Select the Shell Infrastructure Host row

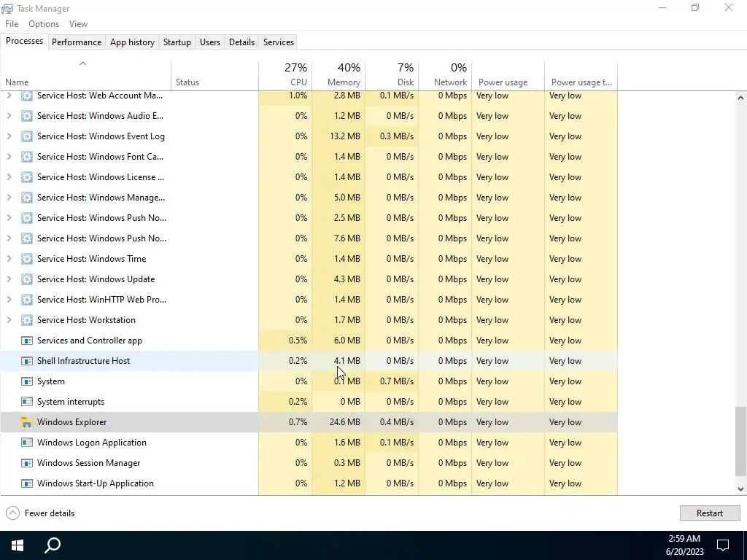pos(309,361)
